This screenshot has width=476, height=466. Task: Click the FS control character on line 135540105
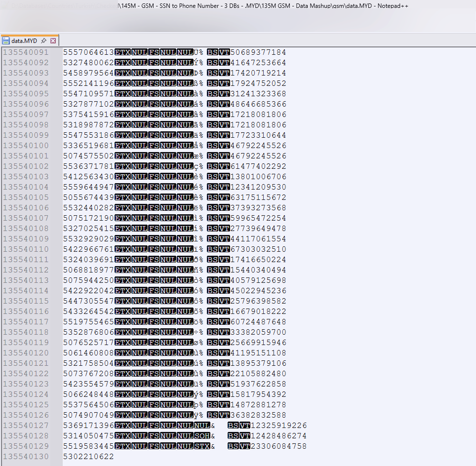154,197
